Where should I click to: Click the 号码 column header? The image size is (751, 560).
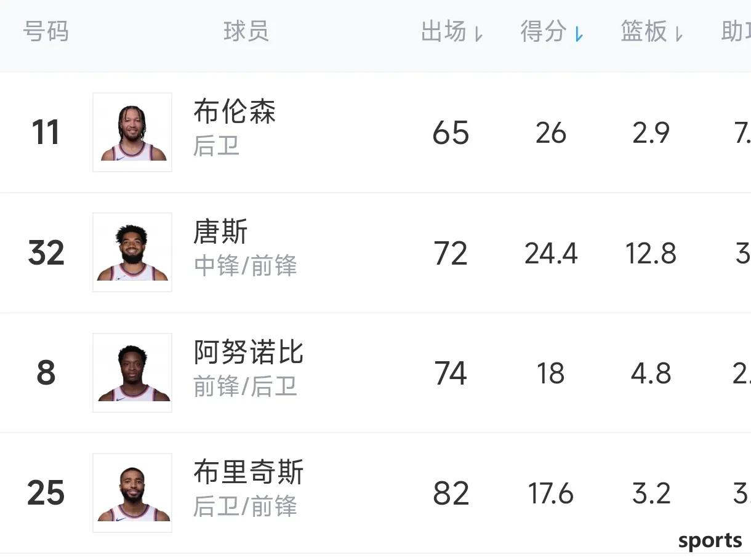(46, 31)
